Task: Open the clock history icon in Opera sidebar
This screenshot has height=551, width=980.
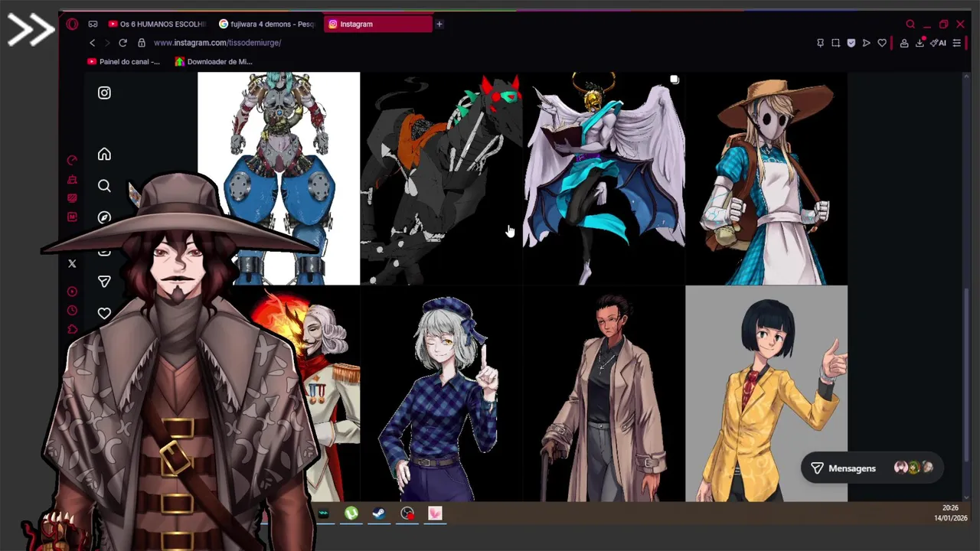Action: [x=72, y=310]
